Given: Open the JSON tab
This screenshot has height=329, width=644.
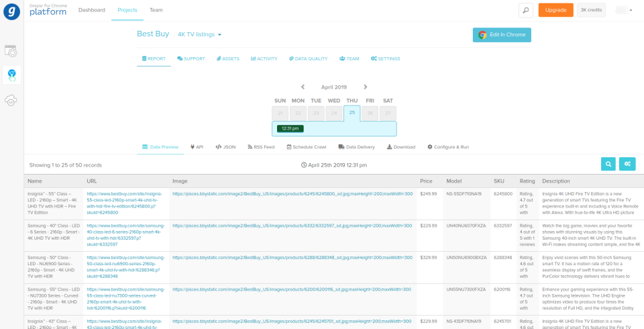Looking at the screenshot, I should (x=225, y=147).
